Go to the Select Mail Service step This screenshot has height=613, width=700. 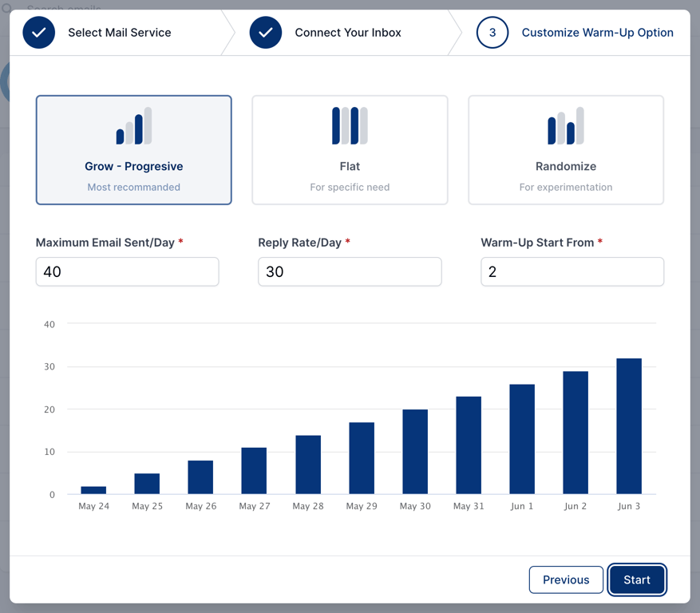[120, 33]
